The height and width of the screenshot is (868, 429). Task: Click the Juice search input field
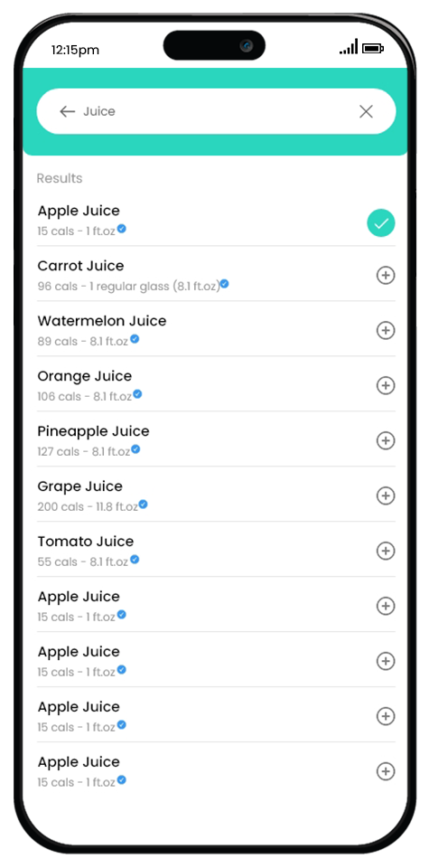[x=216, y=111]
